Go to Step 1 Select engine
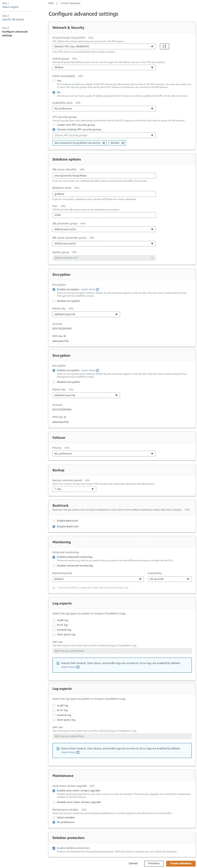197x868 pixels. [10, 7]
